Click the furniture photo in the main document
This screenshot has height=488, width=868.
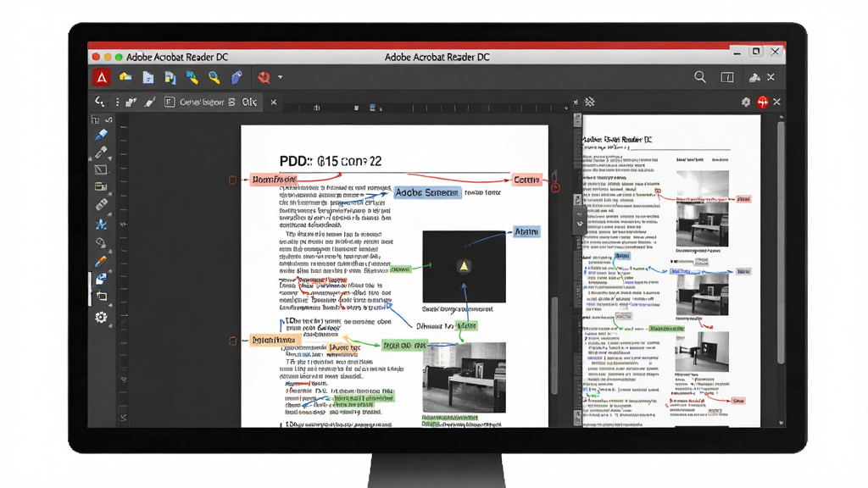point(464,377)
